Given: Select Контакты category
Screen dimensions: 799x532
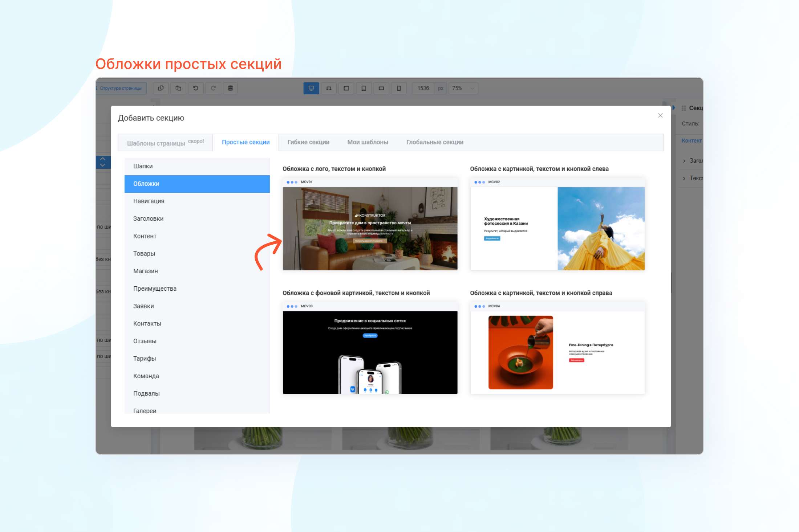Looking at the screenshot, I should [x=197, y=323].
